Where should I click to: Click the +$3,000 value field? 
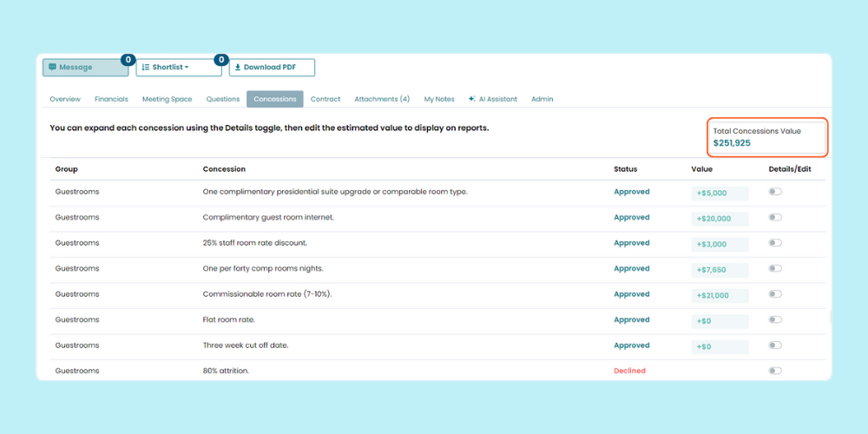[x=720, y=244]
